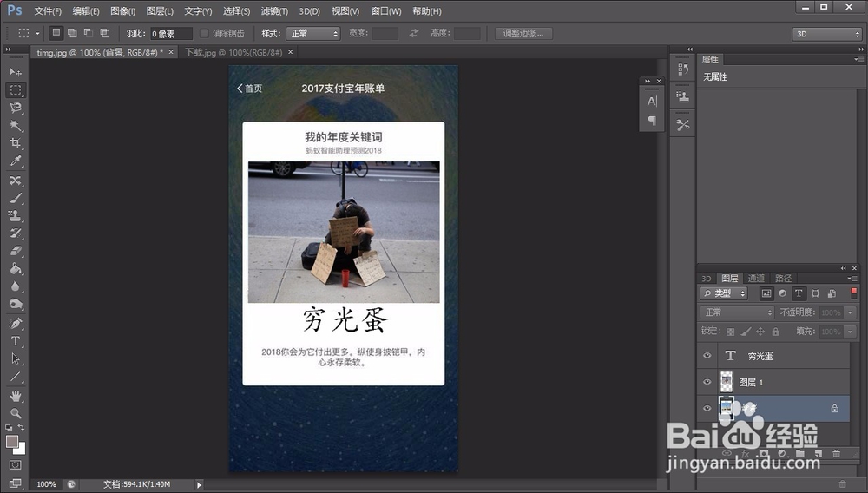Viewport: 868px width, 493px height.
Task: Toggle Quick Mask mode
Action: click(16, 464)
